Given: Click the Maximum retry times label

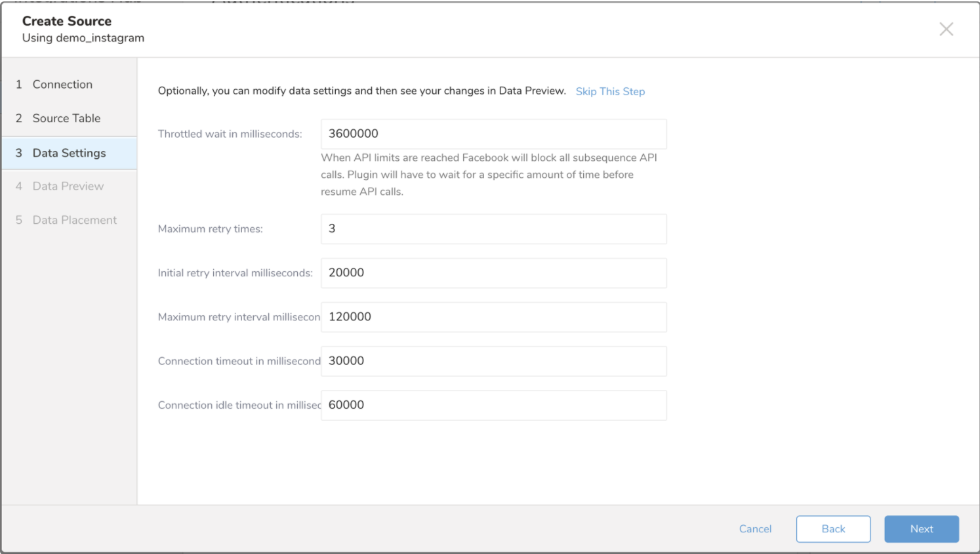Looking at the screenshot, I should point(210,229).
